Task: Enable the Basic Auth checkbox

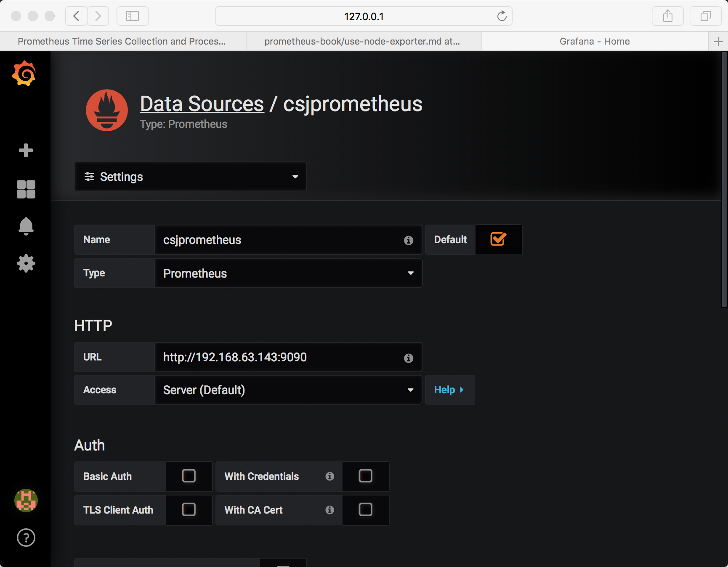Action: [189, 476]
